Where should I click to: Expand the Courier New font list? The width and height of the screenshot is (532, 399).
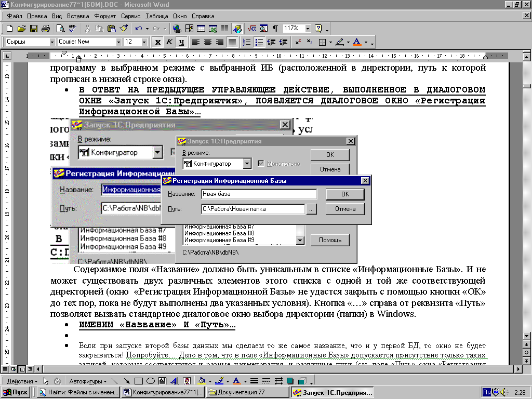[x=119, y=42]
